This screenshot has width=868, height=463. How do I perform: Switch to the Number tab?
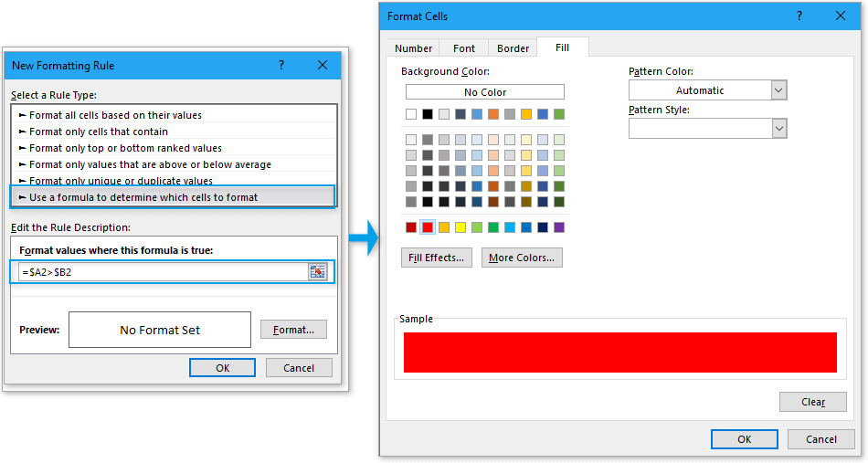413,48
